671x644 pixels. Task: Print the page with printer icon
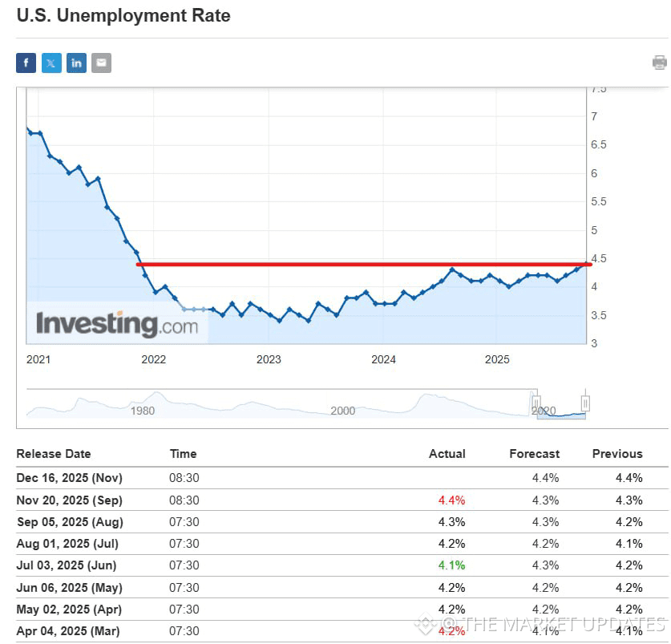(660, 63)
